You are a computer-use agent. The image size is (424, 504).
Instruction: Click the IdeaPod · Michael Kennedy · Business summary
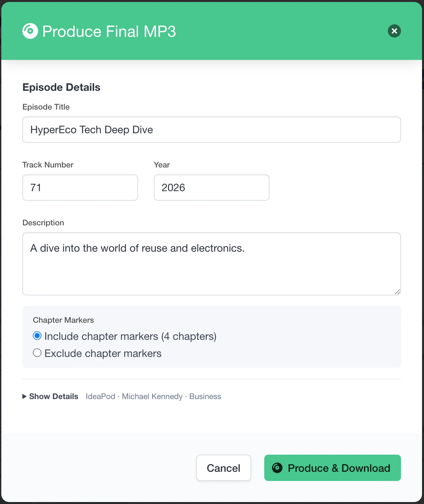point(153,396)
